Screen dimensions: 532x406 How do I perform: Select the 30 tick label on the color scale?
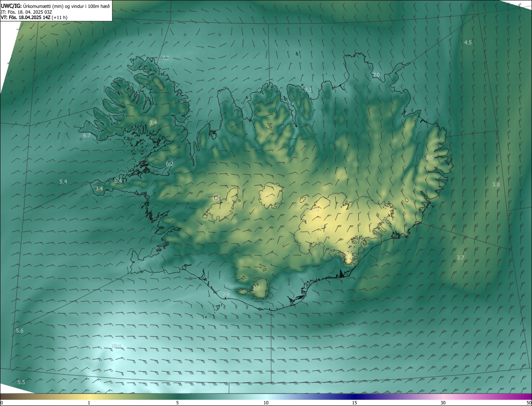tap(443, 403)
